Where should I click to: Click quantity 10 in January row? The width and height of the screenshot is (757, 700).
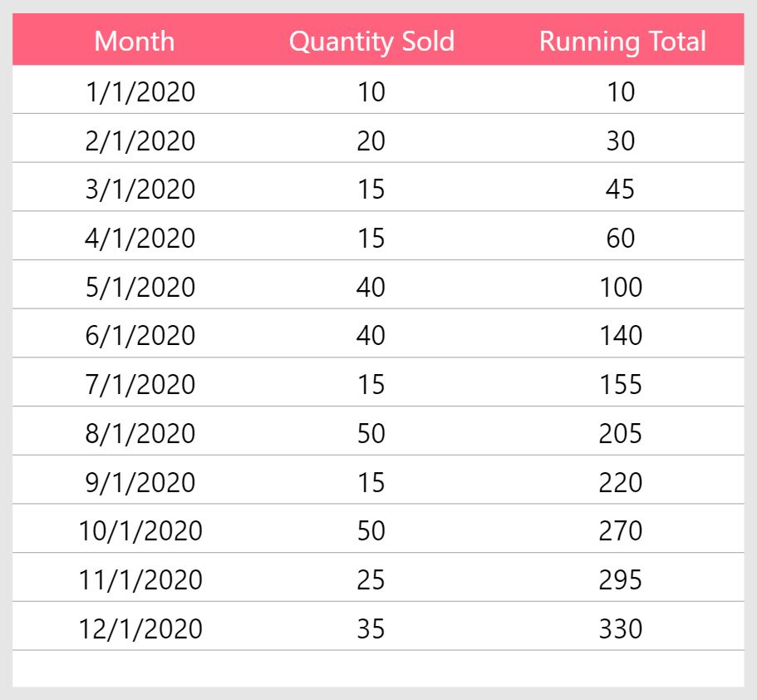pos(371,91)
